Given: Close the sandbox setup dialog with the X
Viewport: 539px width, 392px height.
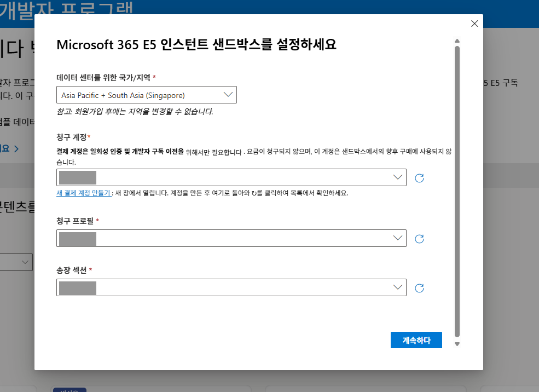Looking at the screenshot, I should 474,24.
